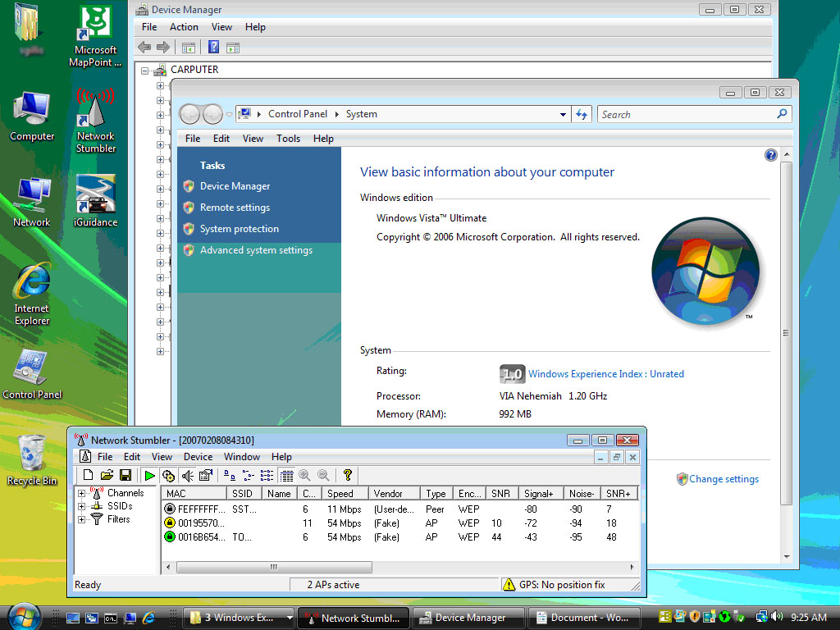Screen dimensions: 840x630
Task: Collapse the CARPUTER root node
Action: tap(144, 71)
